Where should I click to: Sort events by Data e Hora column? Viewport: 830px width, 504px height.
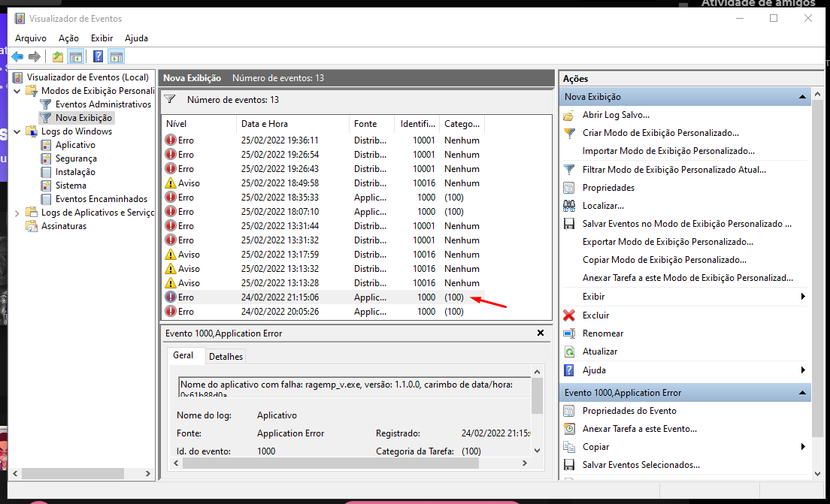(292, 124)
